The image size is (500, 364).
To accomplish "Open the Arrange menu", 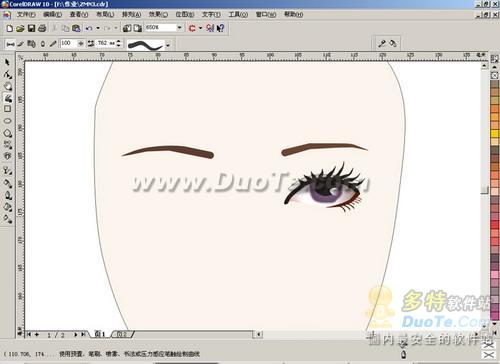I will [x=131, y=15].
